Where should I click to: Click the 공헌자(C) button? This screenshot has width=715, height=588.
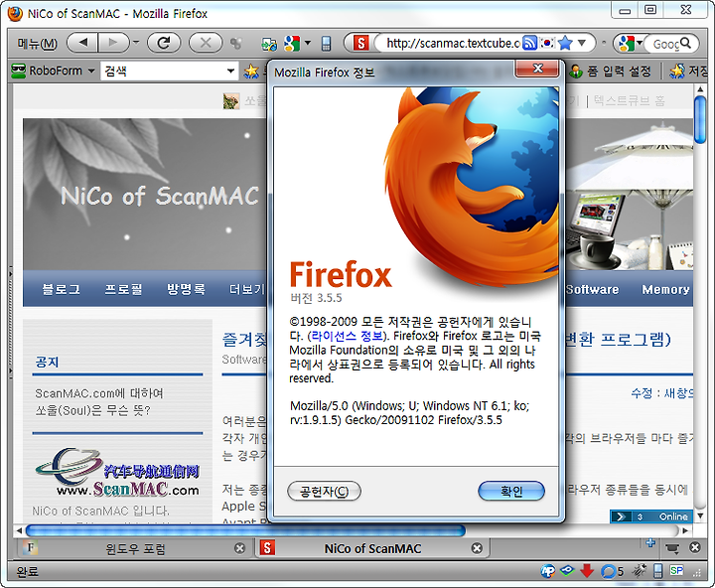324,492
